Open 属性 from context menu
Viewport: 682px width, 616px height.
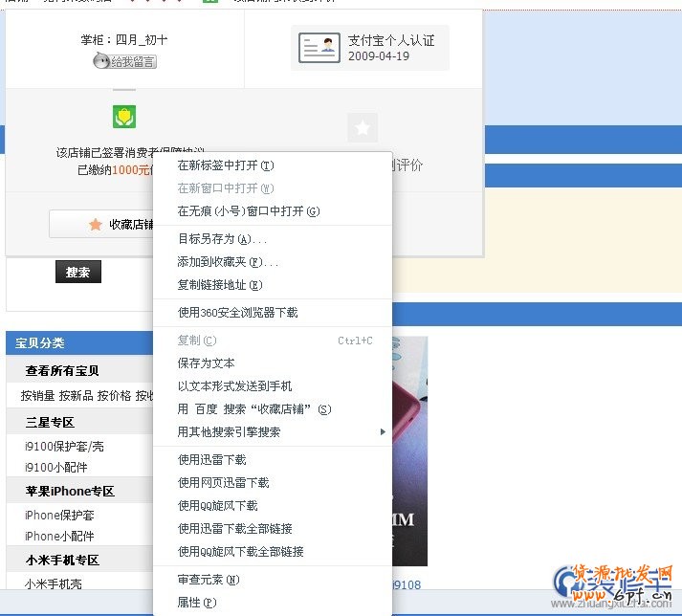coord(273,603)
